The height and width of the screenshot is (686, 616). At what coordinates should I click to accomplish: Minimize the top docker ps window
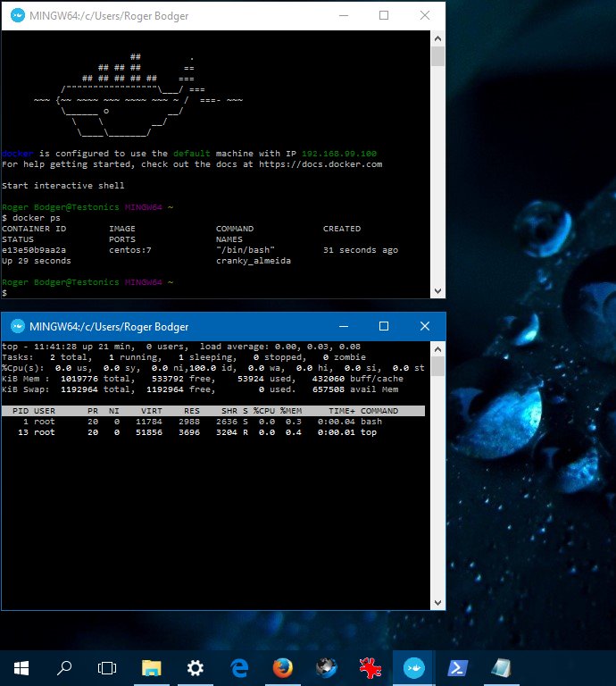coord(344,15)
